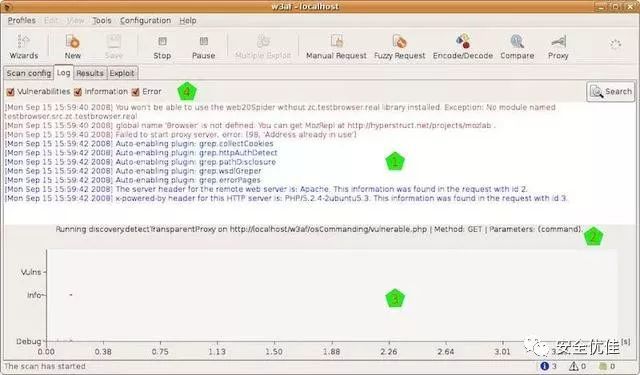Click the information count status icon
This screenshot has height=375, width=640.
pyautogui.click(x=544, y=366)
